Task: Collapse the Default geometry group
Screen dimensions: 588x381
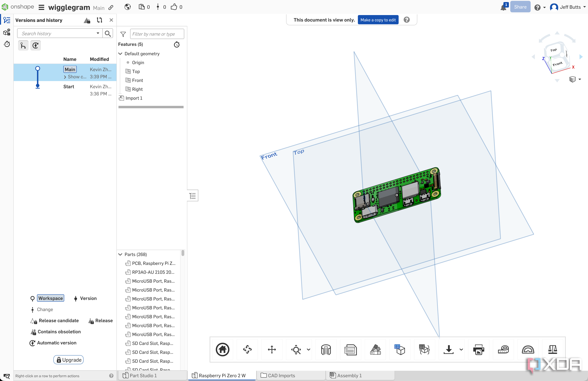Action: pyautogui.click(x=120, y=54)
